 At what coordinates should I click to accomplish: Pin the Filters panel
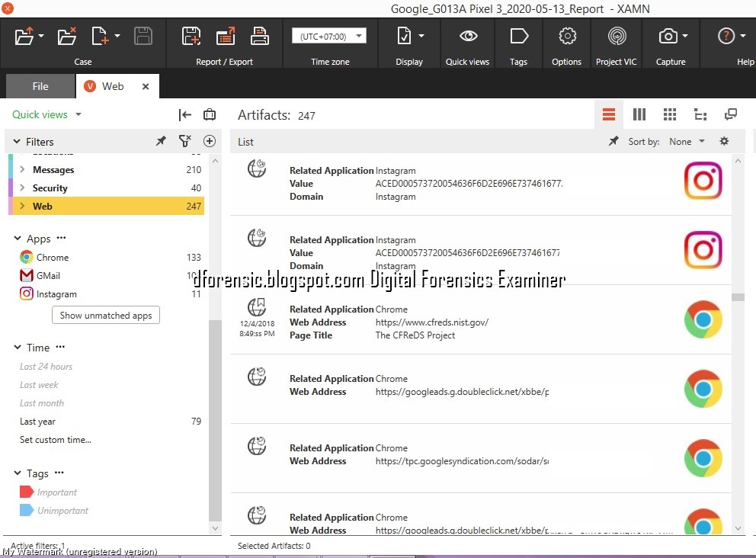(x=160, y=141)
